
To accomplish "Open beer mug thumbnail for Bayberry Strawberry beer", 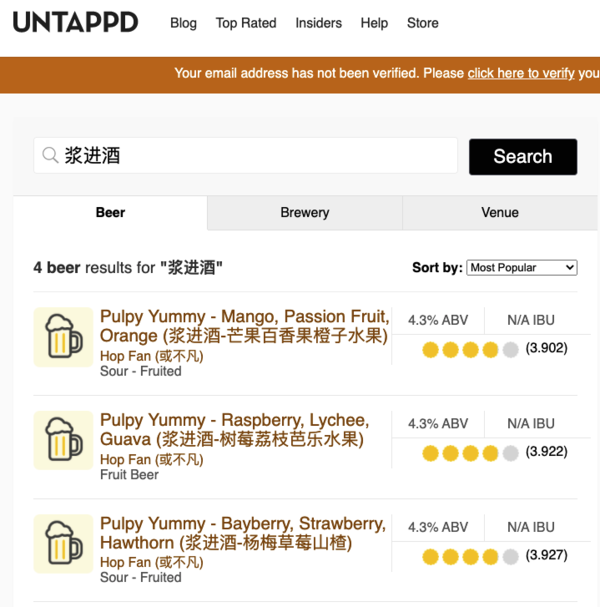I will click(63, 544).
